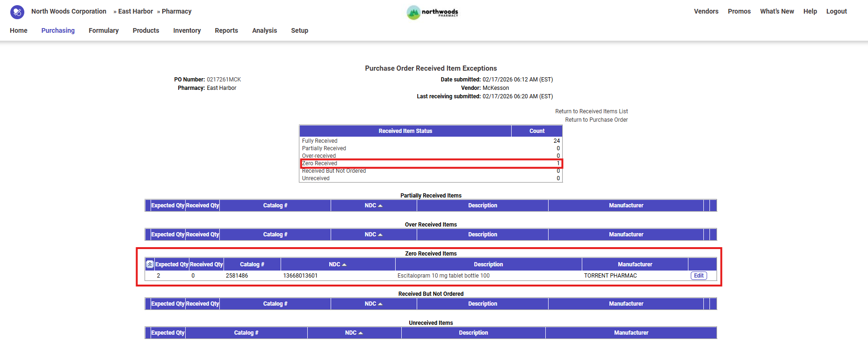Follow the Return to Received Items List link
This screenshot has width=868, height=359.
pyautogui.click(x=591, y=111)
